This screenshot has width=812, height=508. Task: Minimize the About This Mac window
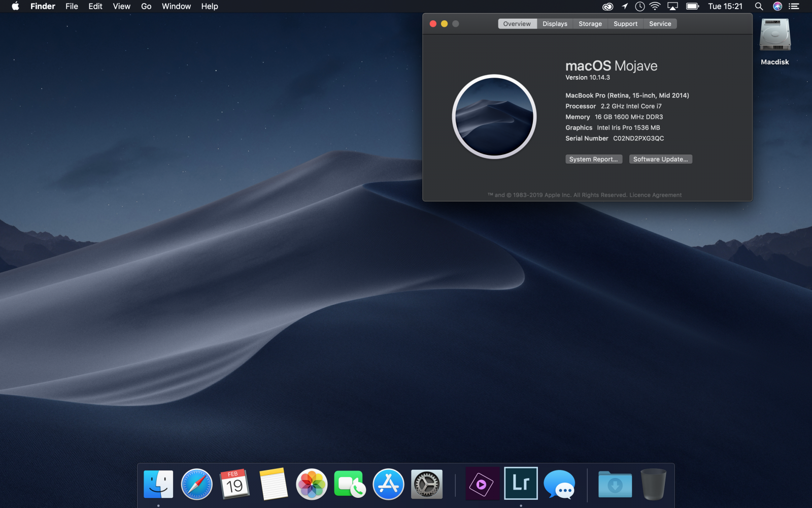[444, 24]
